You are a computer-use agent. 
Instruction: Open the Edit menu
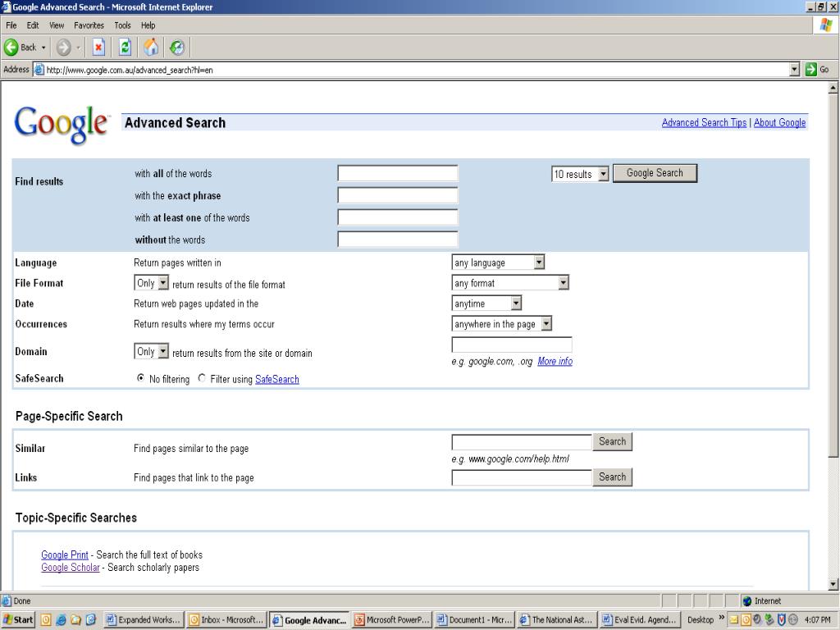33,25
